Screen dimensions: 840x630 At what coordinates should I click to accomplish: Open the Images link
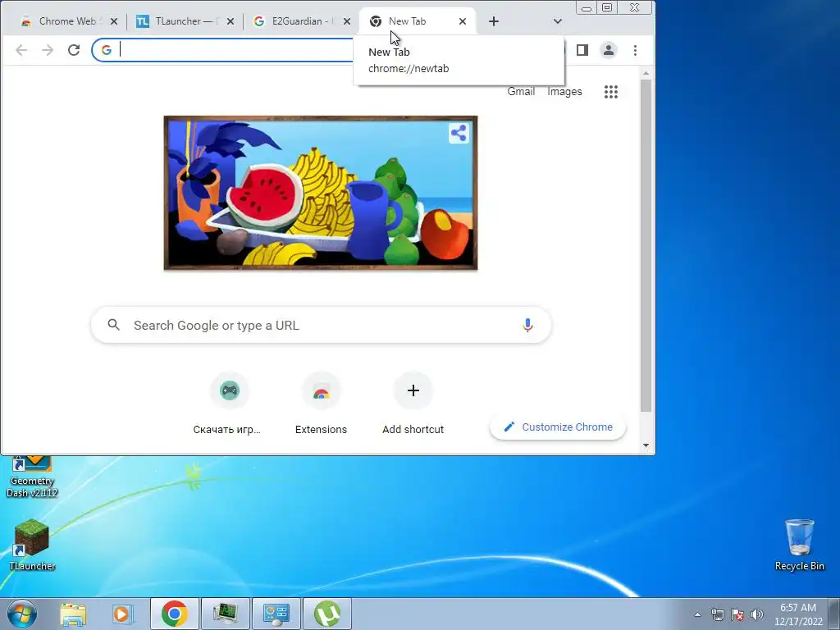coord(564,92)
